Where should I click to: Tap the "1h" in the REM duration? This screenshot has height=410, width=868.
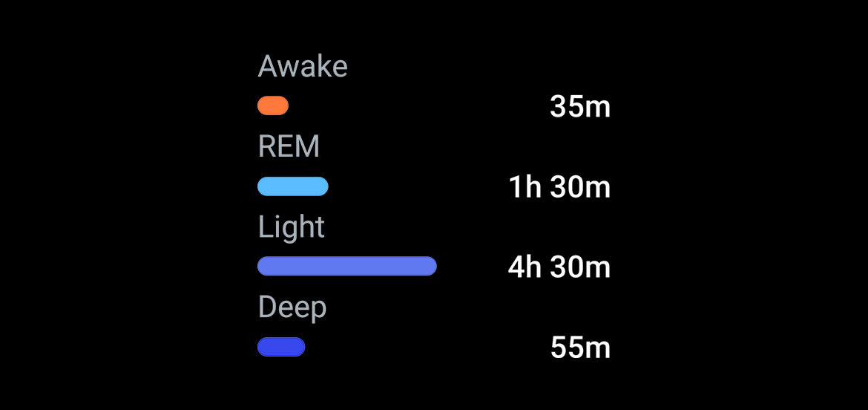pyautogui.click(x=525, y=188)
